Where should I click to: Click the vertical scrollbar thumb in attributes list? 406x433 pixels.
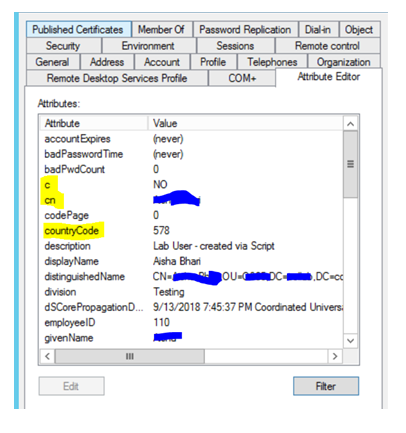pyautogui.click(x=350, y=164)
